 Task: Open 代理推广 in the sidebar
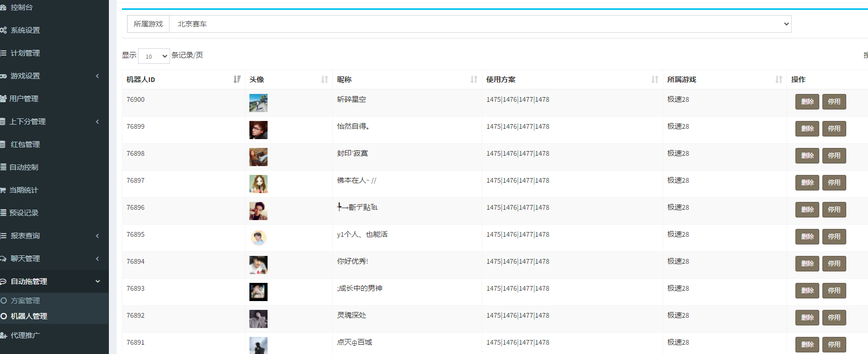click(x=25, y=335)
